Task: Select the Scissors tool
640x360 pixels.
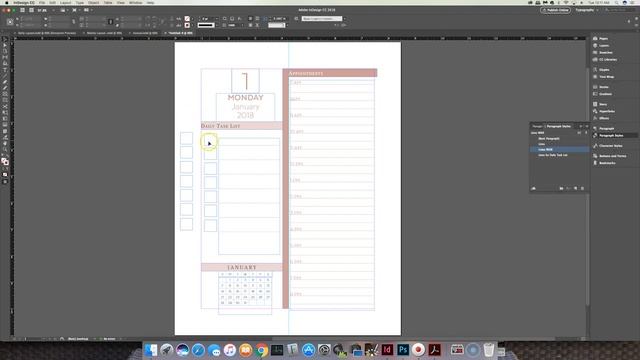Action: click(x=5, y=107)
